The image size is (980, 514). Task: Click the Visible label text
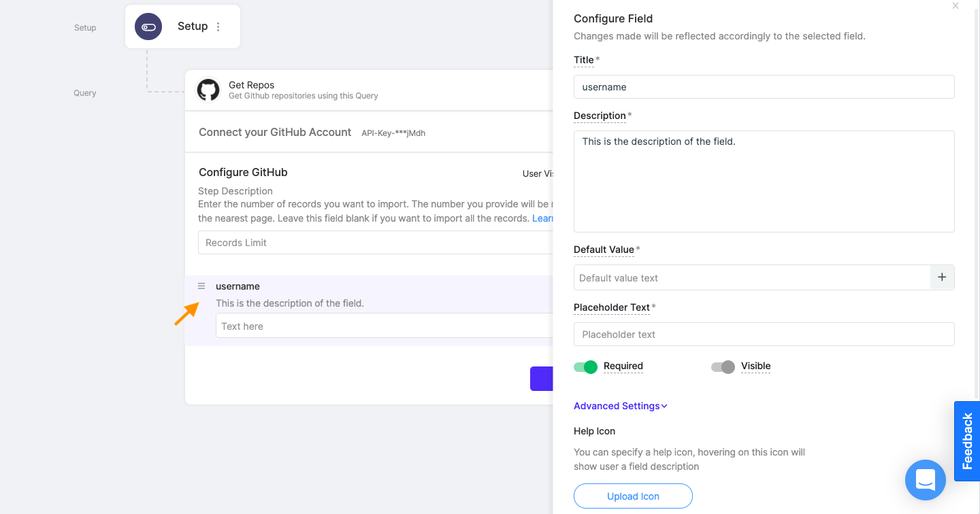tap(756, 366)
